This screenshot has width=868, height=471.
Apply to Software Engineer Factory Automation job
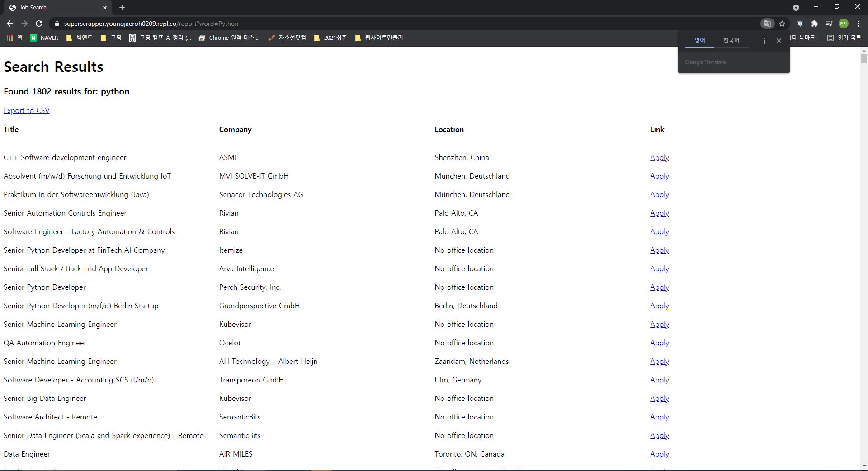tap(660, 231)
